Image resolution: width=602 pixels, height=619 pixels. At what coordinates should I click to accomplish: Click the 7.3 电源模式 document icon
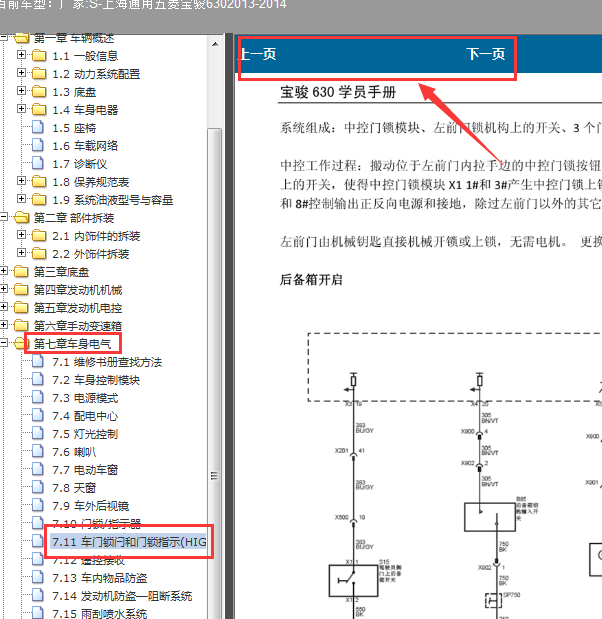click(38, 398)
